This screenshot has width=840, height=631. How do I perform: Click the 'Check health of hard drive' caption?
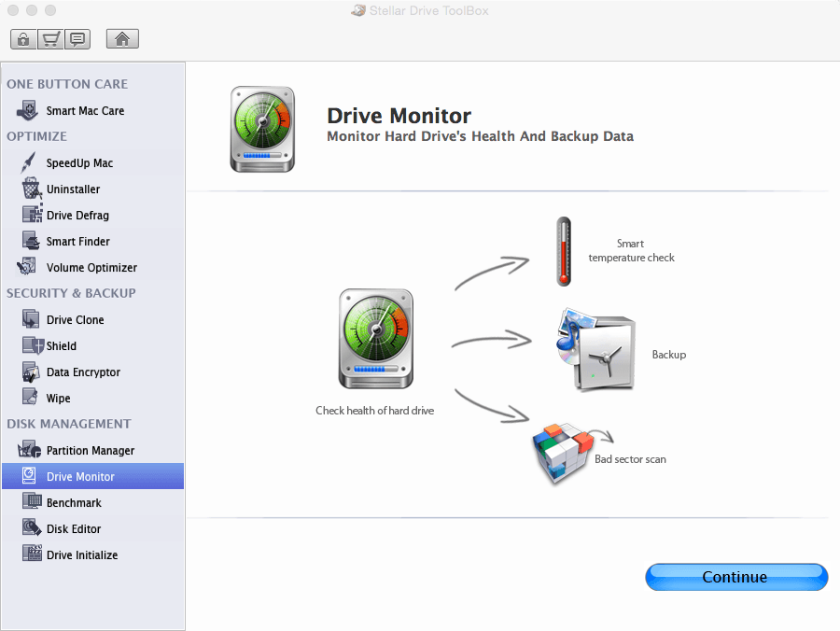[374, 411]
